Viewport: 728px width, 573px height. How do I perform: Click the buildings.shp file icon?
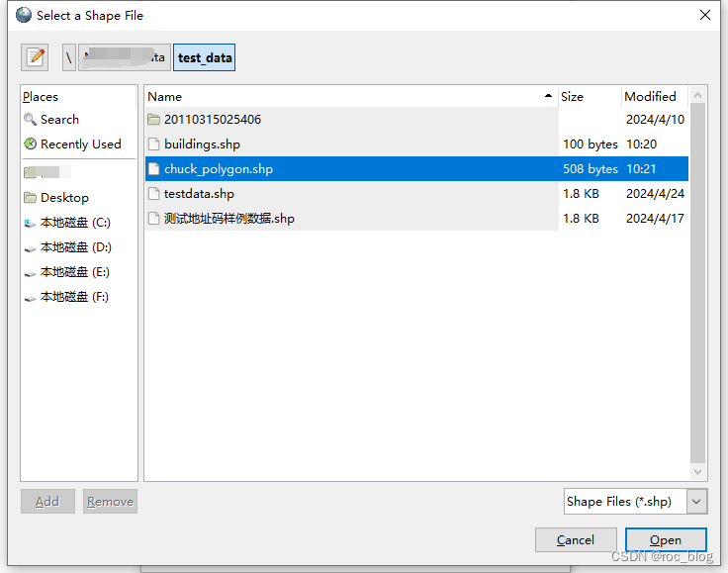pyautogui.click(x=153, y=143)
